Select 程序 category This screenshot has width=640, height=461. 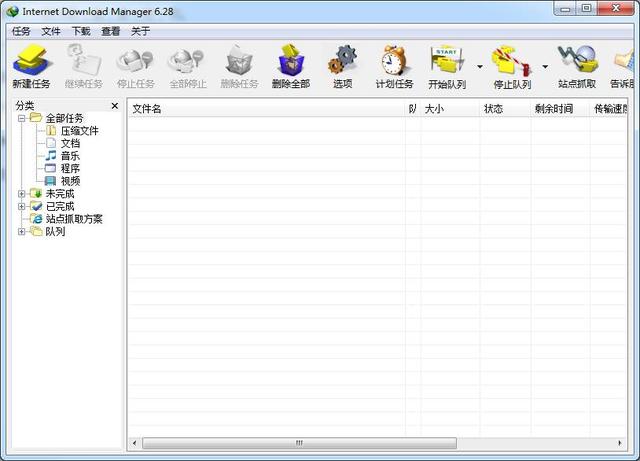70,169
